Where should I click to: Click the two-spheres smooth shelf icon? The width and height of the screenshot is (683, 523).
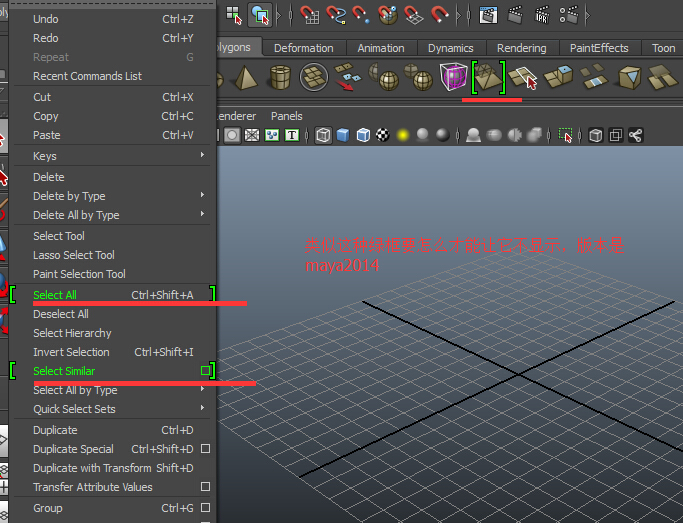[418, 78]
